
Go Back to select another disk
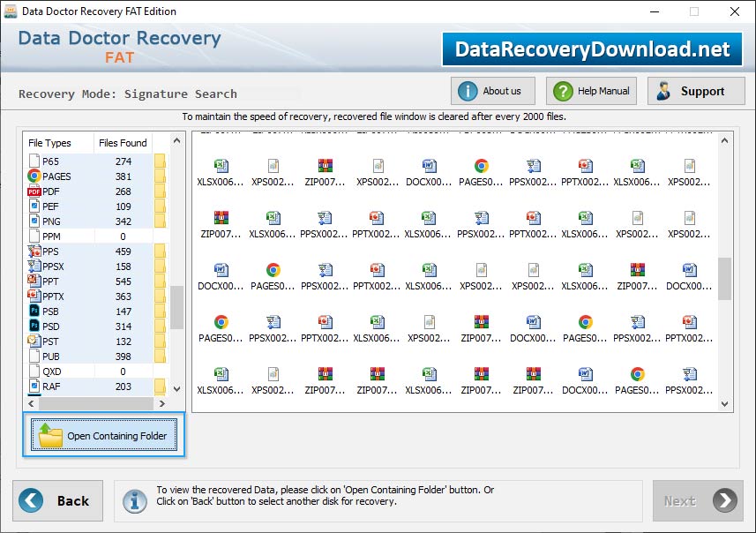coord(58,500)
